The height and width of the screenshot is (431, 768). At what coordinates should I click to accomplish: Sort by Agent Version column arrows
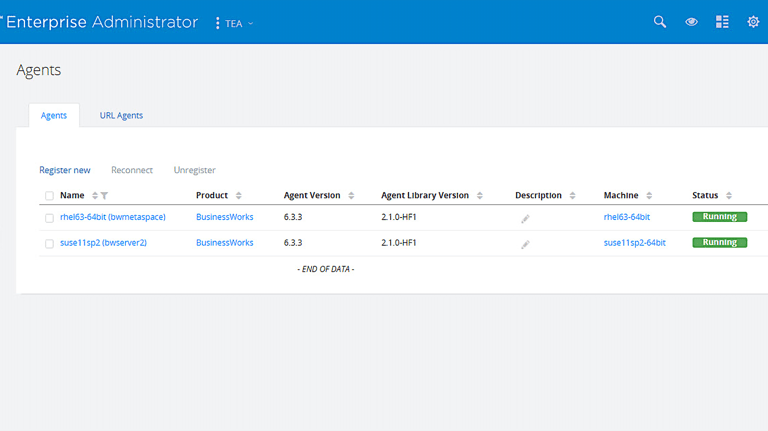tap(351, 195)
